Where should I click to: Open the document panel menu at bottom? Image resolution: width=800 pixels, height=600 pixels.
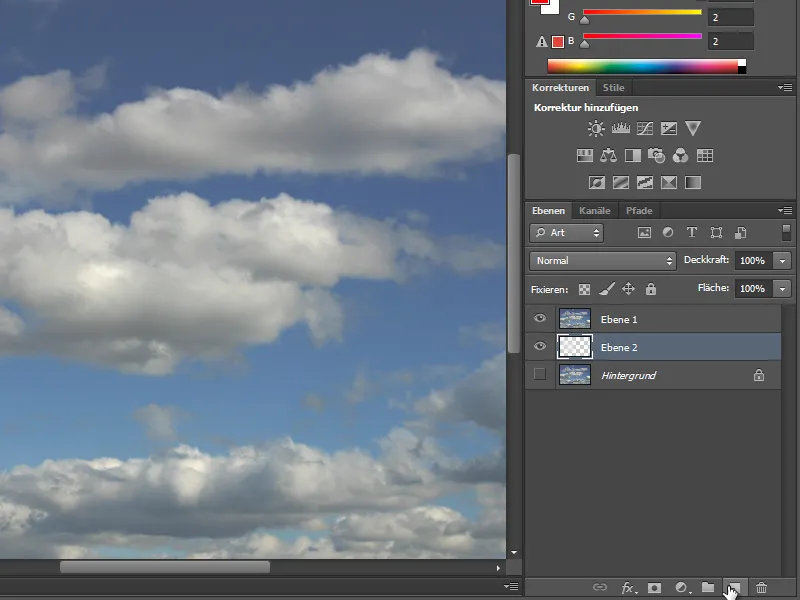pos(511,586)
